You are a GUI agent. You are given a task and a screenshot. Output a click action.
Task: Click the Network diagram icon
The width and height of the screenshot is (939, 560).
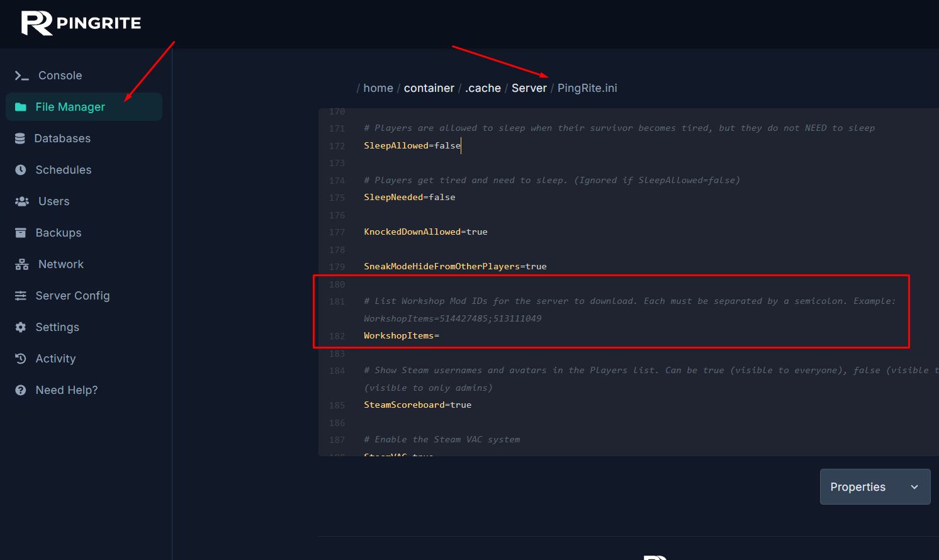pos(22,264)
